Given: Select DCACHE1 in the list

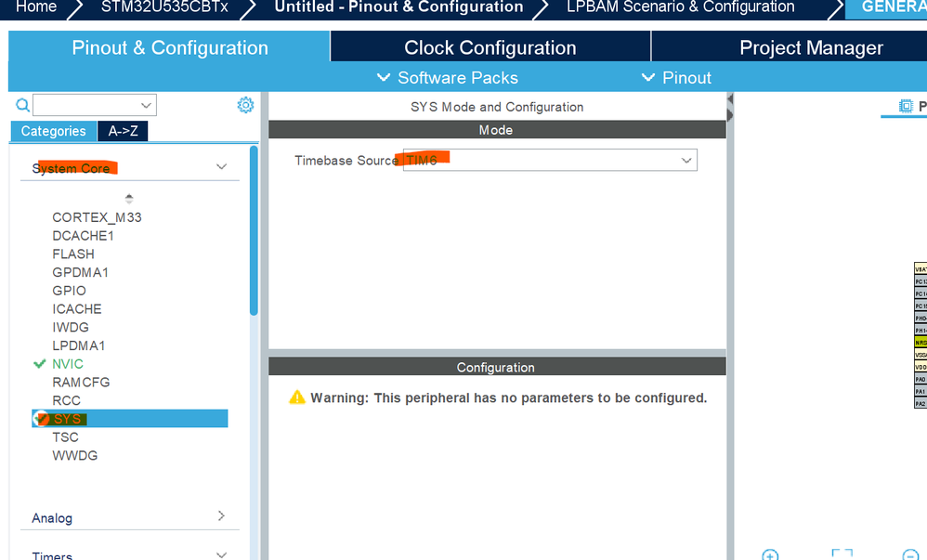Looking at the screenshot, I should pyautogui.click(x=84, y=235).
